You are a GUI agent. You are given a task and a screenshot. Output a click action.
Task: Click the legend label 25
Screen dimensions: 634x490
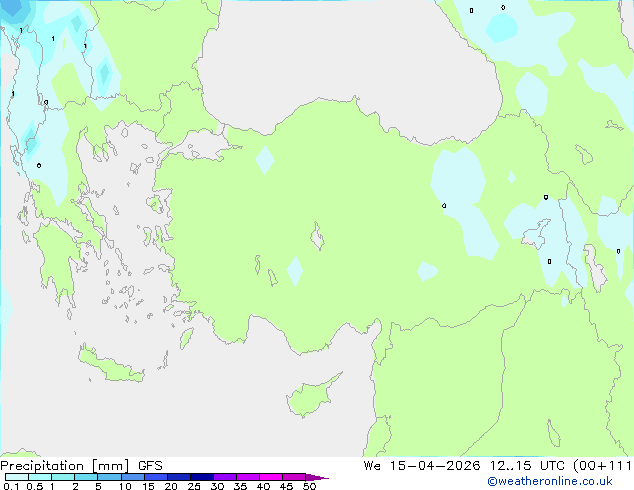tap(194, 486)
